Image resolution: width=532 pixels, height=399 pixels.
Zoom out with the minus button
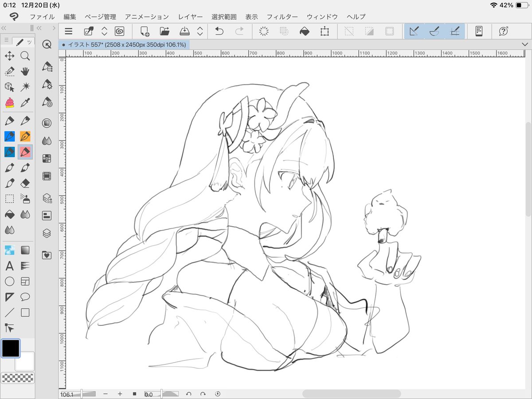(106, 394)
